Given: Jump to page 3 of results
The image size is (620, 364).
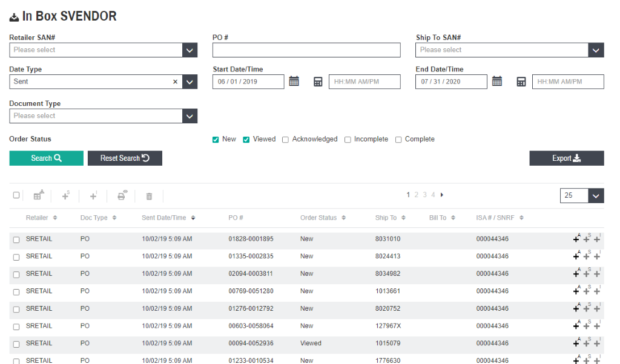Looking at the screenshot, I should 425,195.
